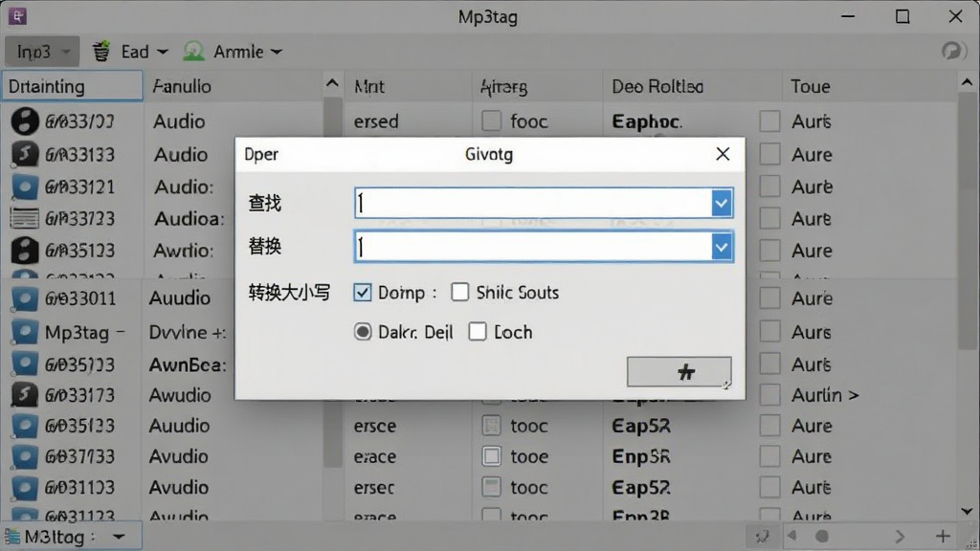Toggle the fooc checkbox in first row
Screen dimensions: 980x551
point(491,121)
